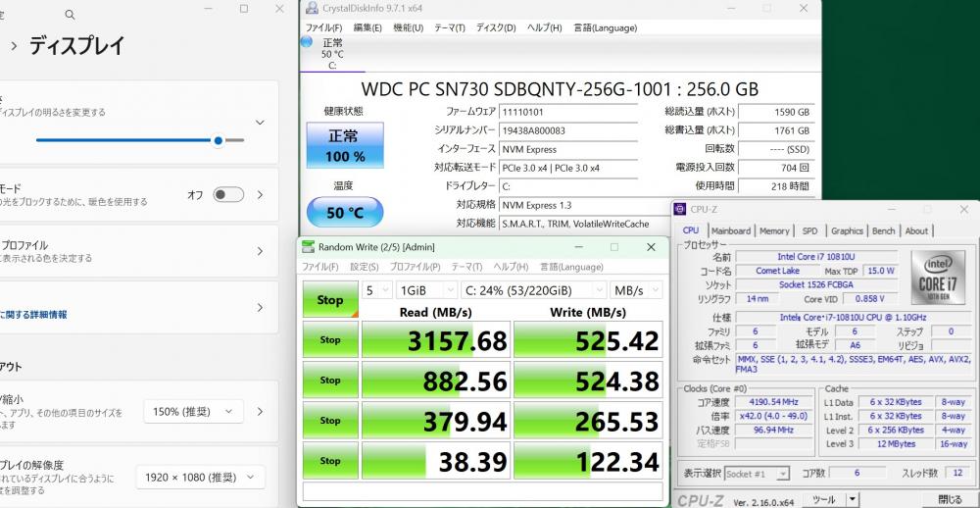This screenshot has width=980, height=508.
Task: Click the Stop button beside 3157.68
Action: click(x=330, y=339)
